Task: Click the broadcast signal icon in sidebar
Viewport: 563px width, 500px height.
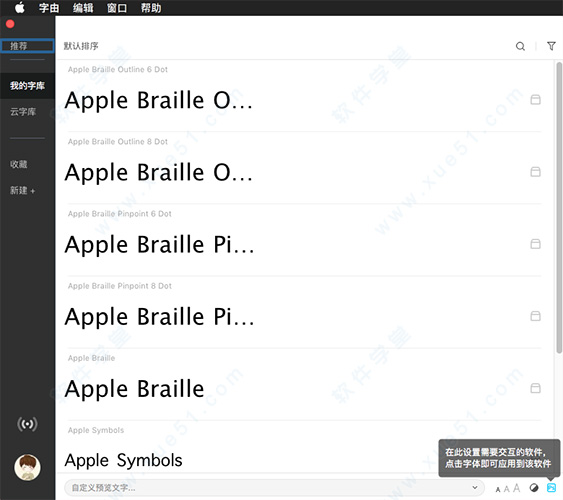Action: (x=27, y=424)
